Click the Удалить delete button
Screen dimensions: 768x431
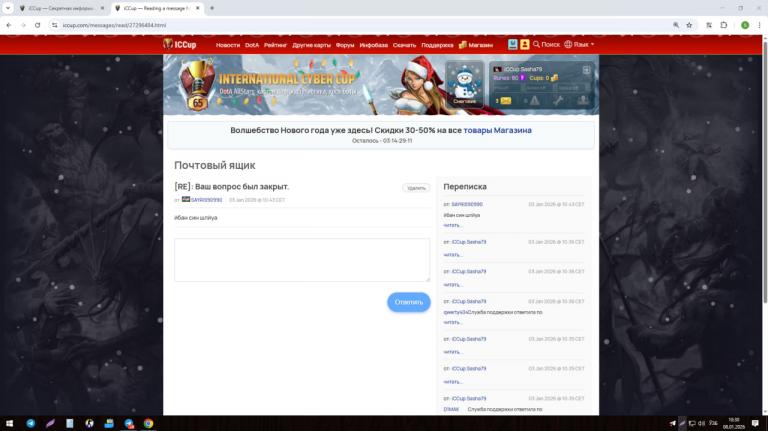click(x=416, y=188)
